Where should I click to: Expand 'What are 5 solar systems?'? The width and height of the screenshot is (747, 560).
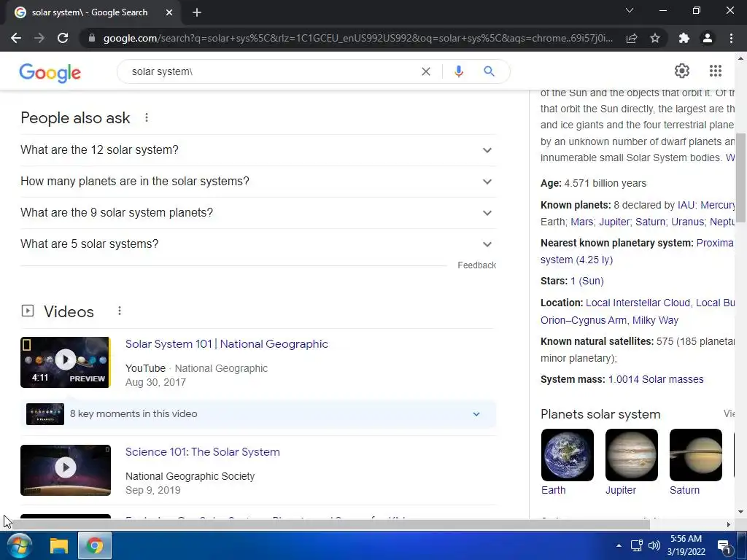tap(258, 244)
